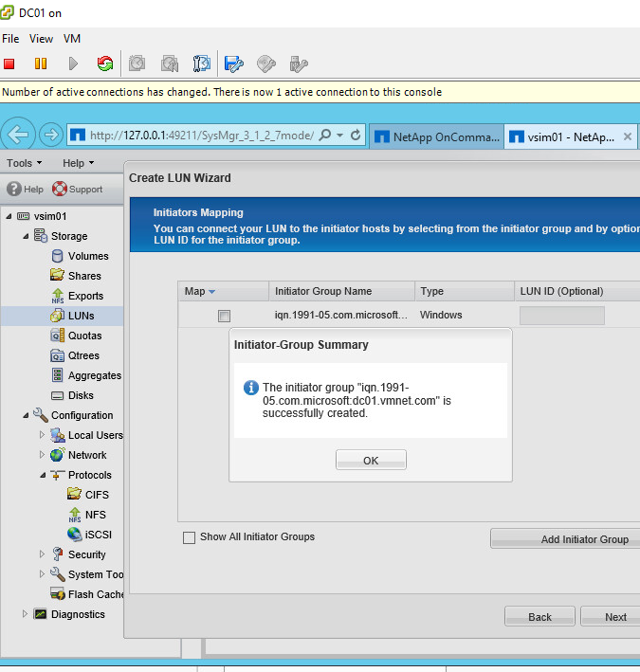
Task: Pause the VM using orange pause icon
Action: tap(41, 64)
